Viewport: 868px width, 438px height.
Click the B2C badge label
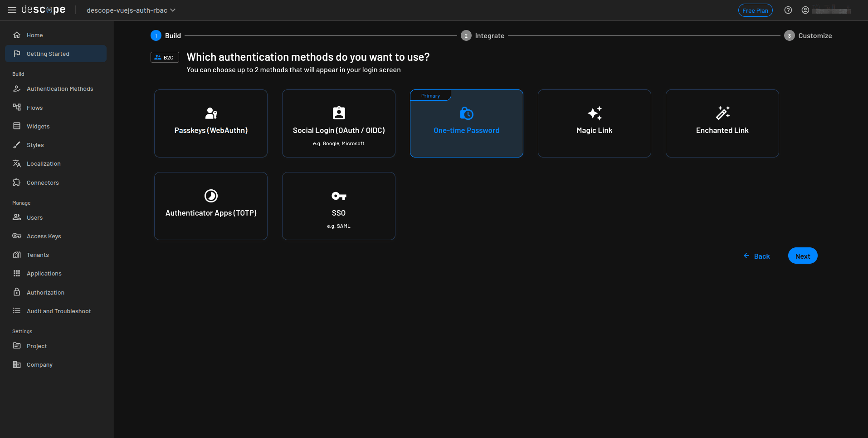point(165,57)
